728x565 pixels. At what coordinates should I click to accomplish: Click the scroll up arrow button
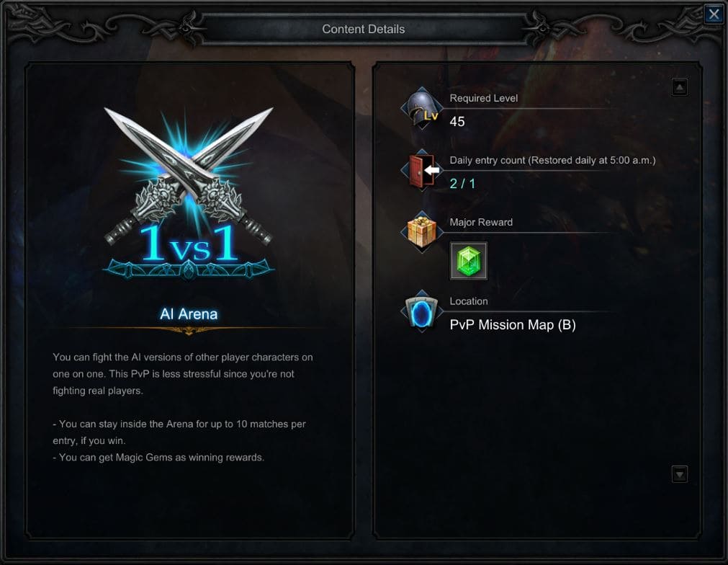coord(679,87)
